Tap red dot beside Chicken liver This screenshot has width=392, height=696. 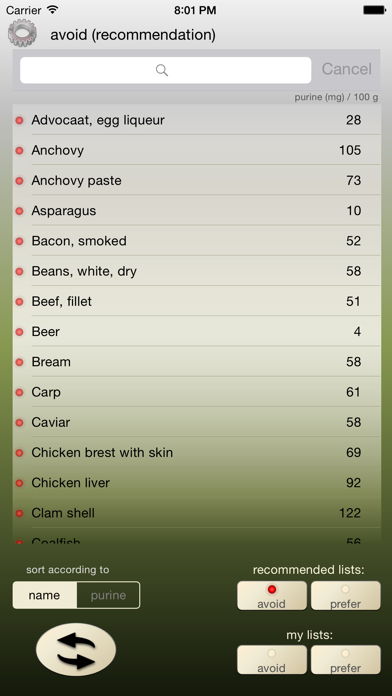point(20,482)
